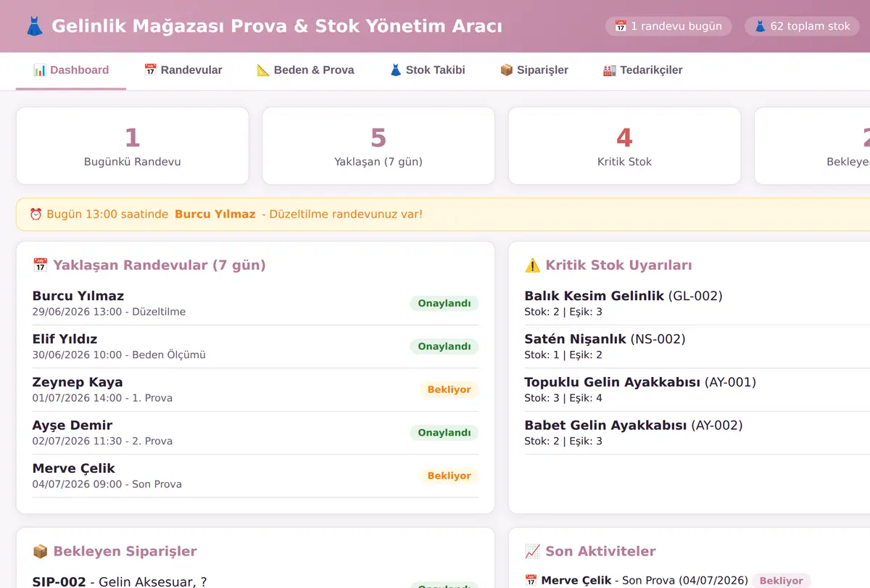Click the app title 'Gelinlik Mağazası Prova & Stok Yönetim Aracı'
The width and height of the screenshot is (870, 588).
coord(277,27)
